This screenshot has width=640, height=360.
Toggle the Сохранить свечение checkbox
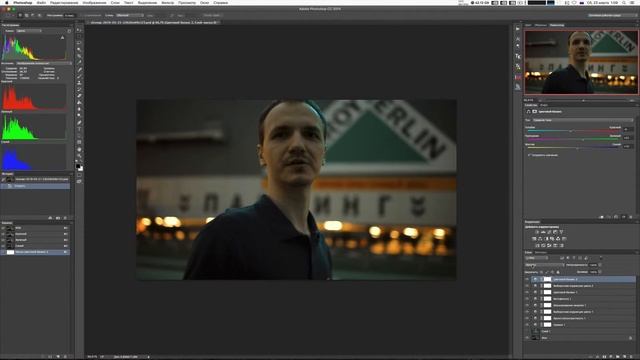(529, 155)
